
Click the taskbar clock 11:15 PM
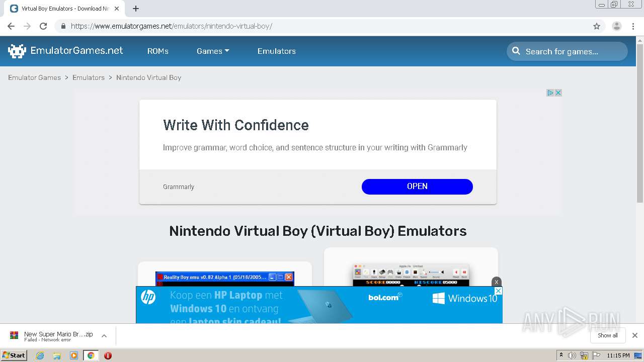618,355
